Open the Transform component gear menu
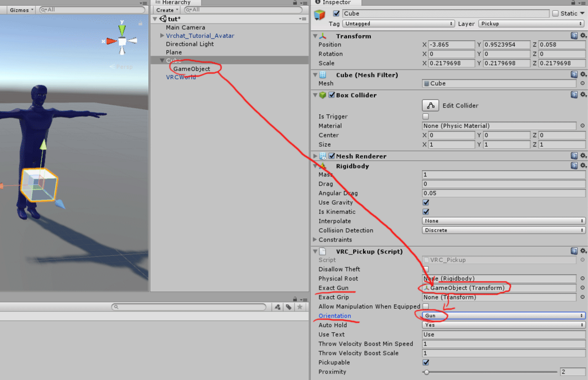Viewport: 588px width, 380px height. click(583, 36)
